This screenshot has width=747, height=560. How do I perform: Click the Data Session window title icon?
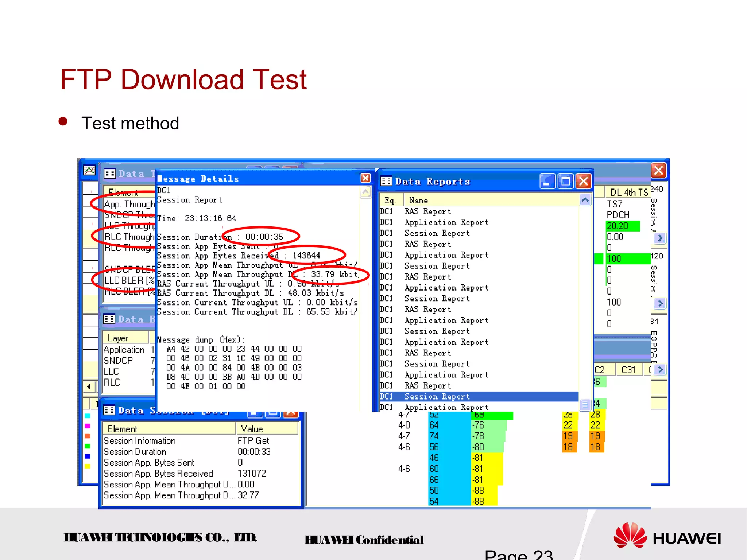[109, 410]
